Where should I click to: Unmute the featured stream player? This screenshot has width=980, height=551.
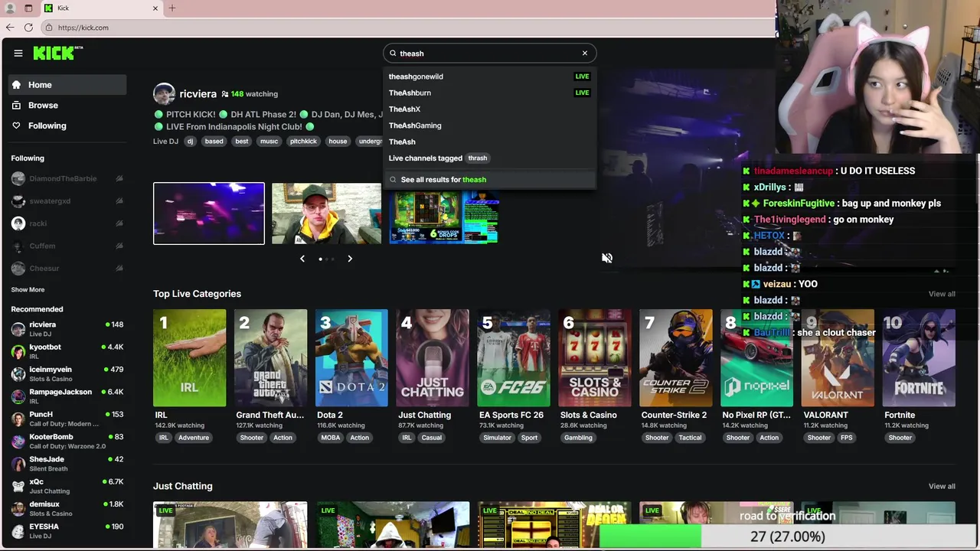[607, 258]
